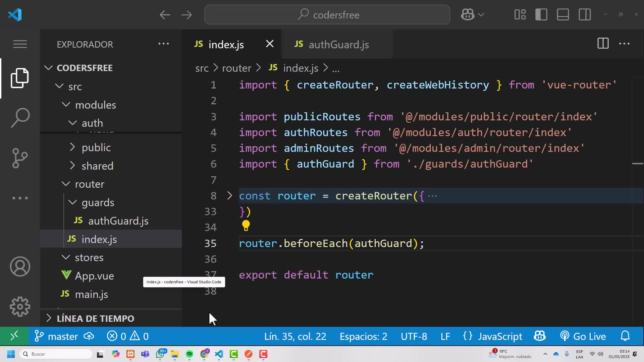644x362 pixels.
Task: Open File Explorer from the taskbar
Action: click(x=175, y=354)
